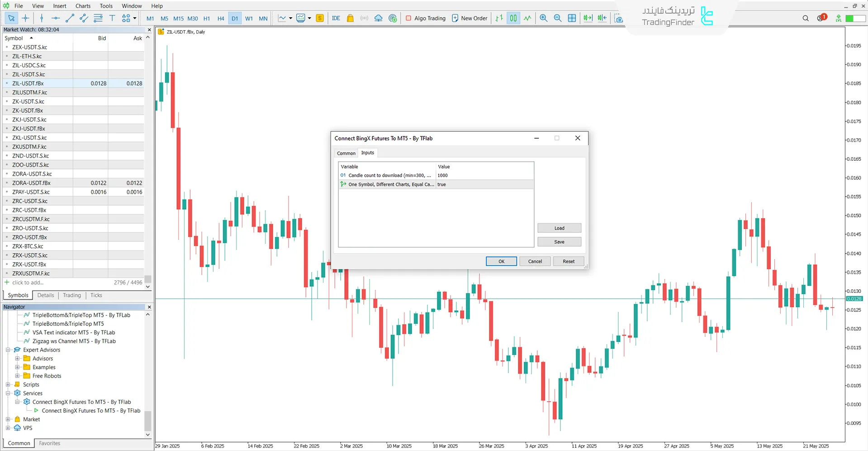Screen dimensions: 868x451
Task: Open the account notifications icon
Action: 821,18
